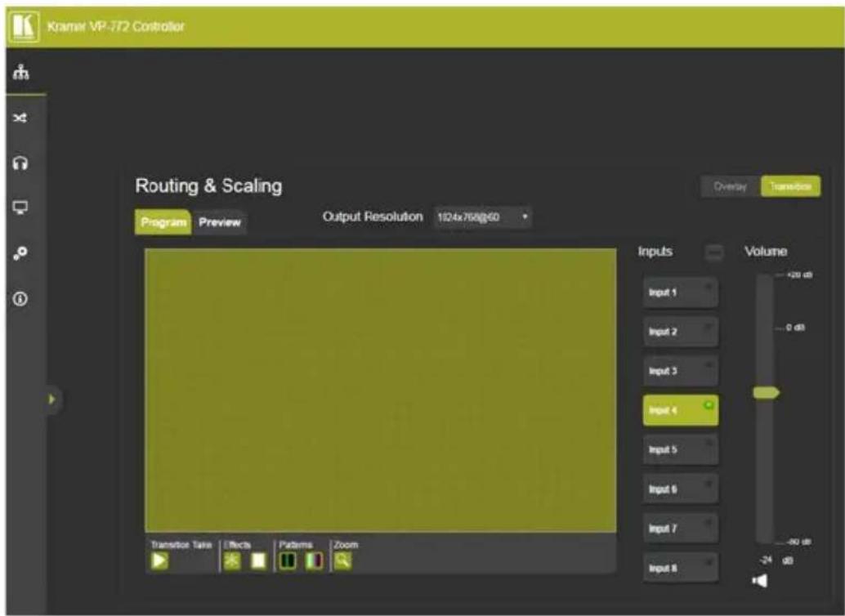This screenshot has height=616, width=845.
Task: Select Input 2
Action: pos(680,332)
